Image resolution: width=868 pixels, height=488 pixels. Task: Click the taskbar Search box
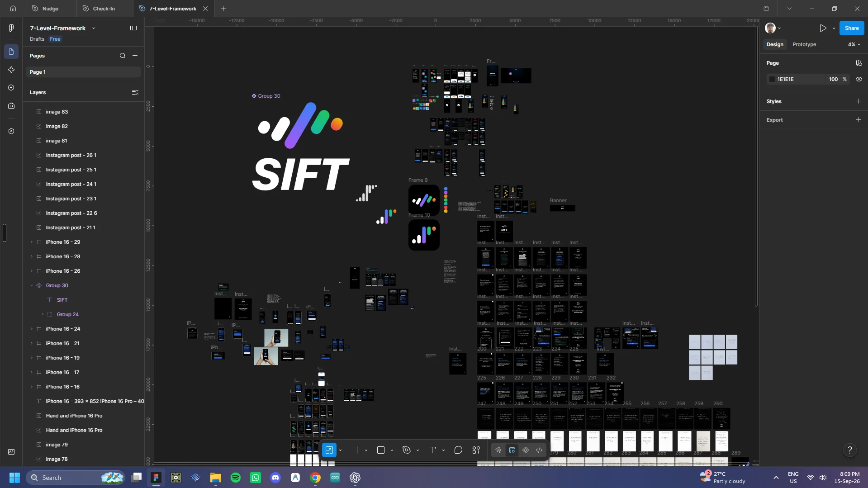click(x=75, y=478)
